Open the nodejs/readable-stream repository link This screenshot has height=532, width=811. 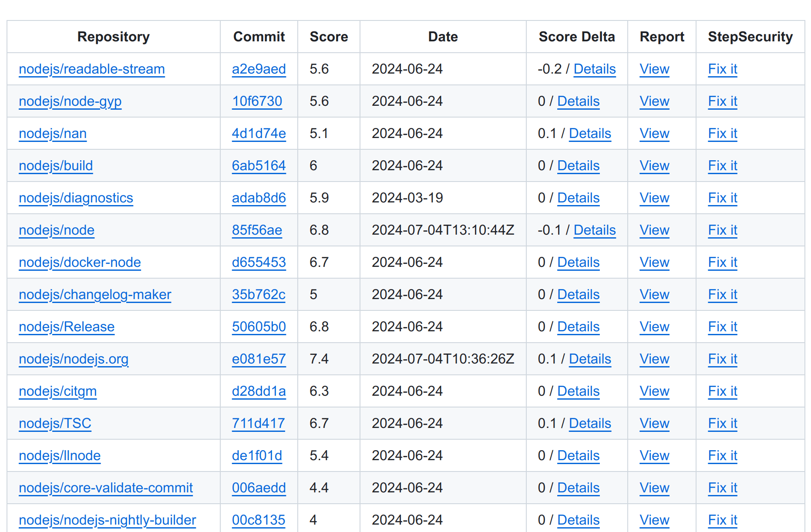pyautogui.click(x=92, y=69)
